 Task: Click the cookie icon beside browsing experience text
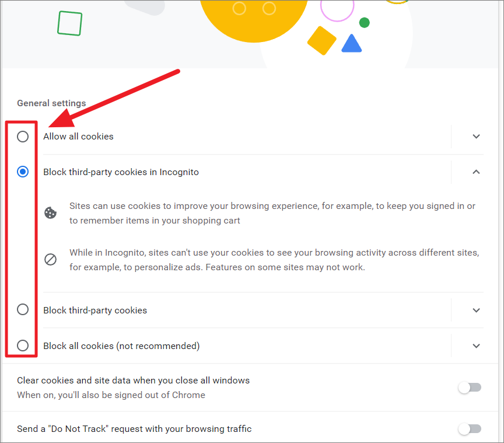51,212
